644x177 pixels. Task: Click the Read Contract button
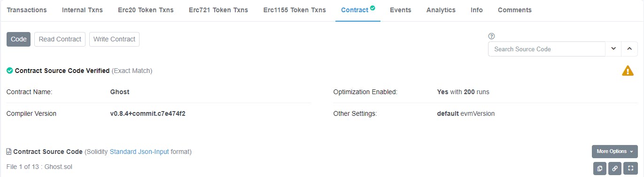click(x=60, y=39)
